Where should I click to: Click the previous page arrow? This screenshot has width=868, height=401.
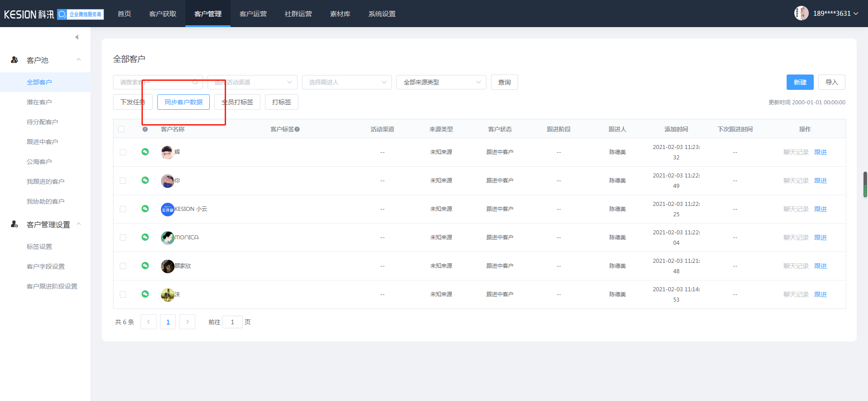pyautogui.click(x=148, y=322)
